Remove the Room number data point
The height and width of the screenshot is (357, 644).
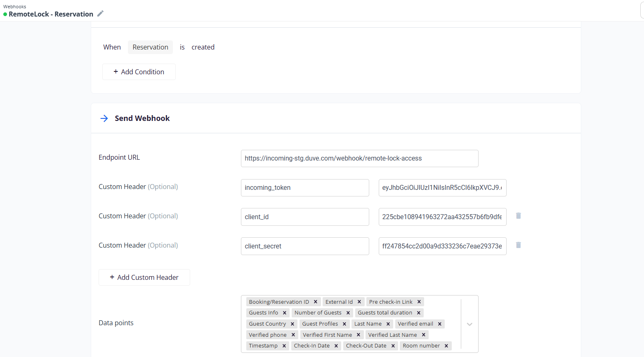click(446, 346)
